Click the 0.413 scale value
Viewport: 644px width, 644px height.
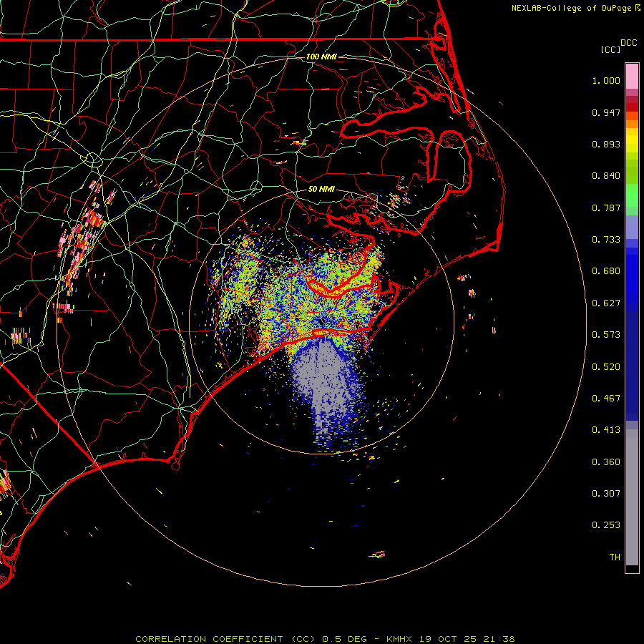point(606,430)
